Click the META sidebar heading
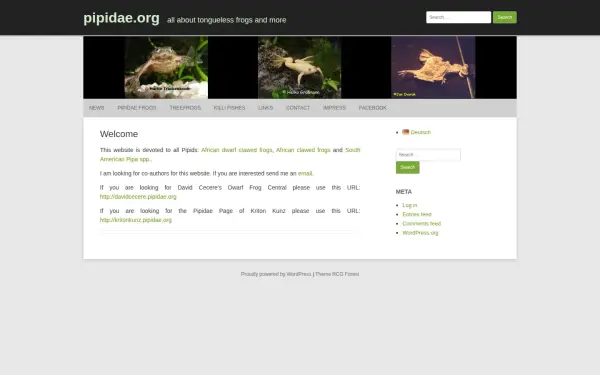 (x=404, y=192)
